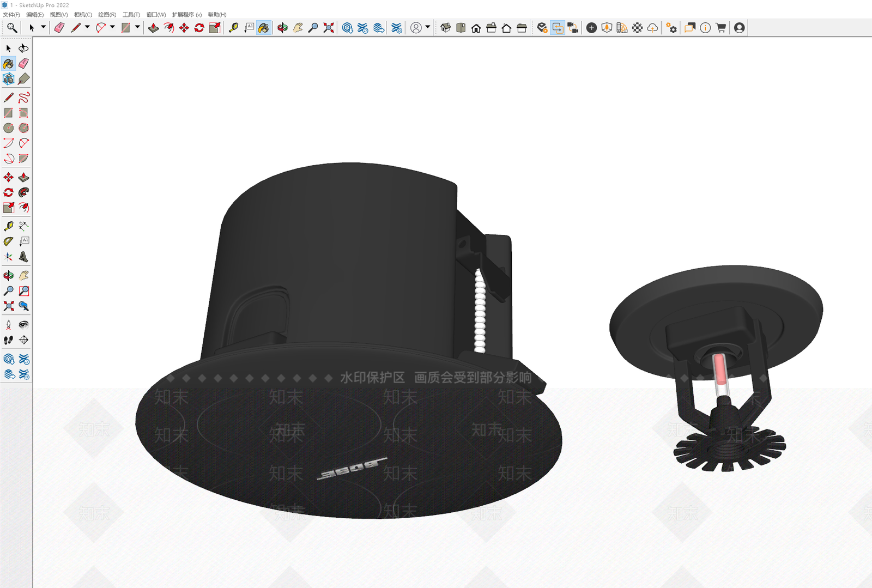872x588 pixels.
Task: Pick the Walk footprints tool
Action: 8,340
